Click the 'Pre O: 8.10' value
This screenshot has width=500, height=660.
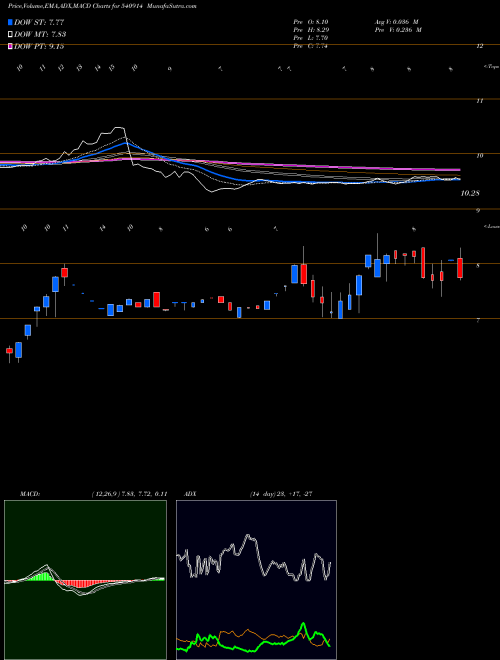pos(311,22)
